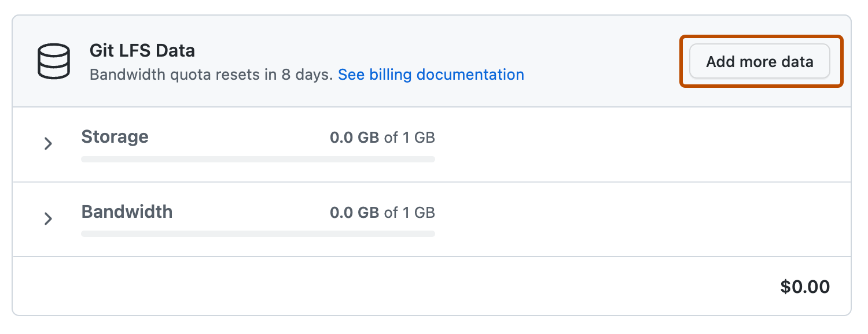Select the stacked disk icon near Git LFS Data

pos(53,61)
